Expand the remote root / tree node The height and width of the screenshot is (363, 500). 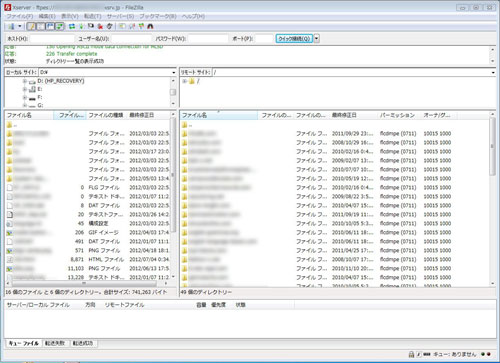pos(184,81)
